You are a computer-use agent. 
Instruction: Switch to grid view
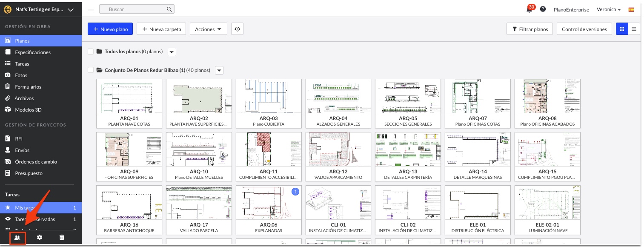tap(622, 29)
